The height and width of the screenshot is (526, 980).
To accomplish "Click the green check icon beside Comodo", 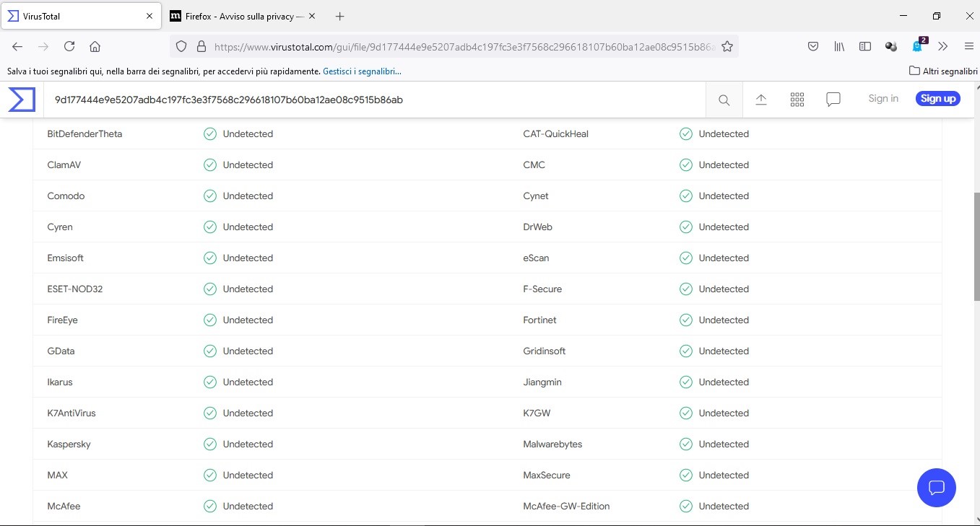I will coord(210,196).
